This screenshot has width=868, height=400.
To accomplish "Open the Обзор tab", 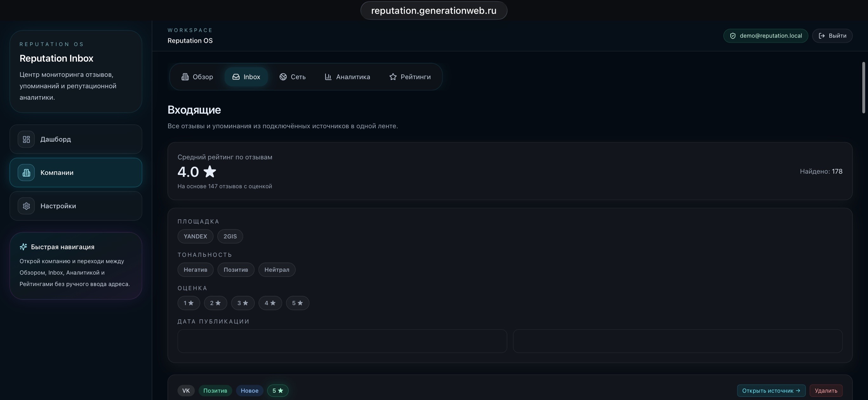I will [x=197, y=77].
